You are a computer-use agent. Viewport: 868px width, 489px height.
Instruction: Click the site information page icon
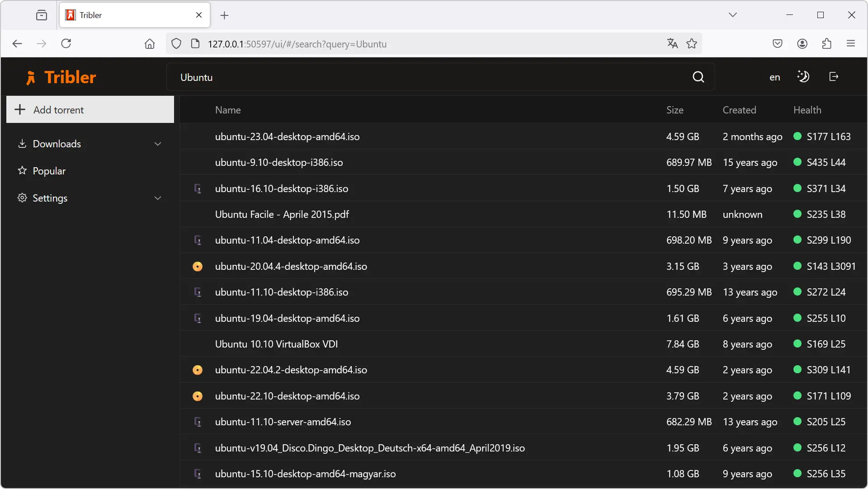point(195,43)
